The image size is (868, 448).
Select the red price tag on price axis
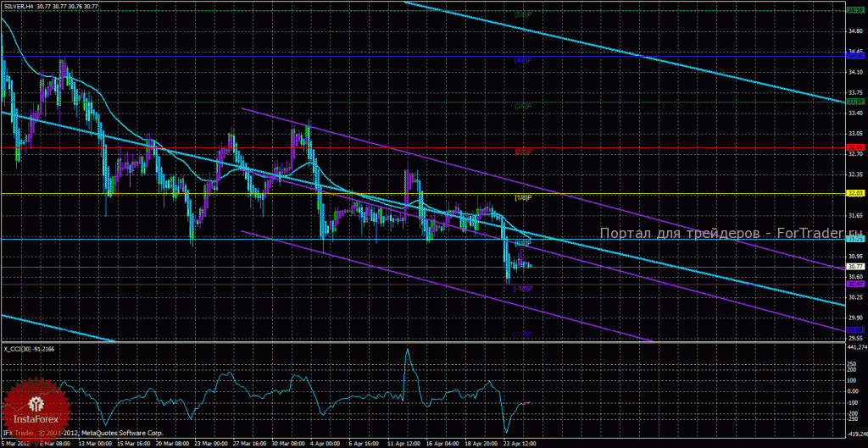pyautogui.click(x=856, y=147)
